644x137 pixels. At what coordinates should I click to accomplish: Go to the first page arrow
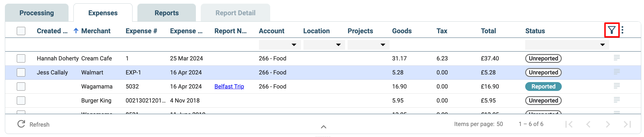point(569,124)
